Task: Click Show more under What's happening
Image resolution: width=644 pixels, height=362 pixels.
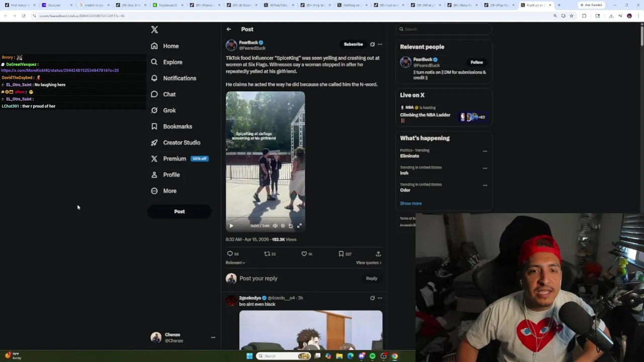Action: [x=411, y=203]
